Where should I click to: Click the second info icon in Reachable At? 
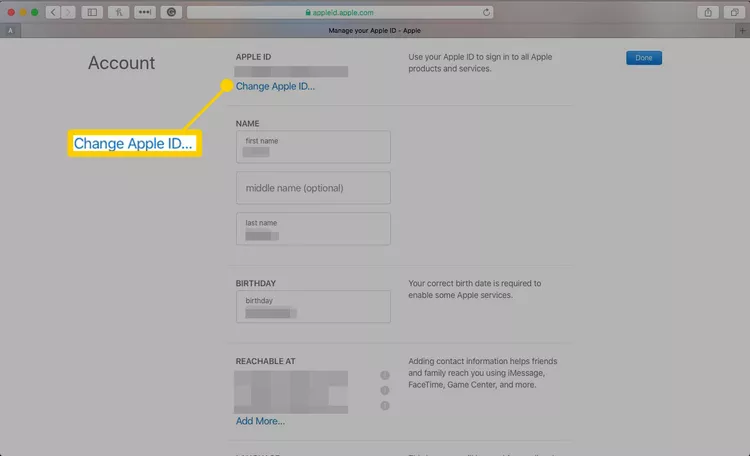tap(385, 390)
